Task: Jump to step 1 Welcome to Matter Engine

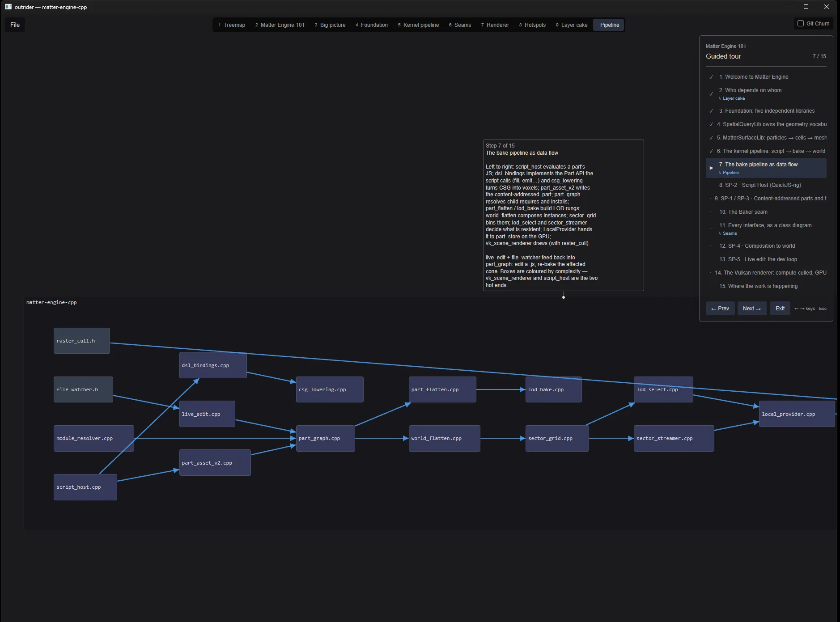Action: coord(766,77)
